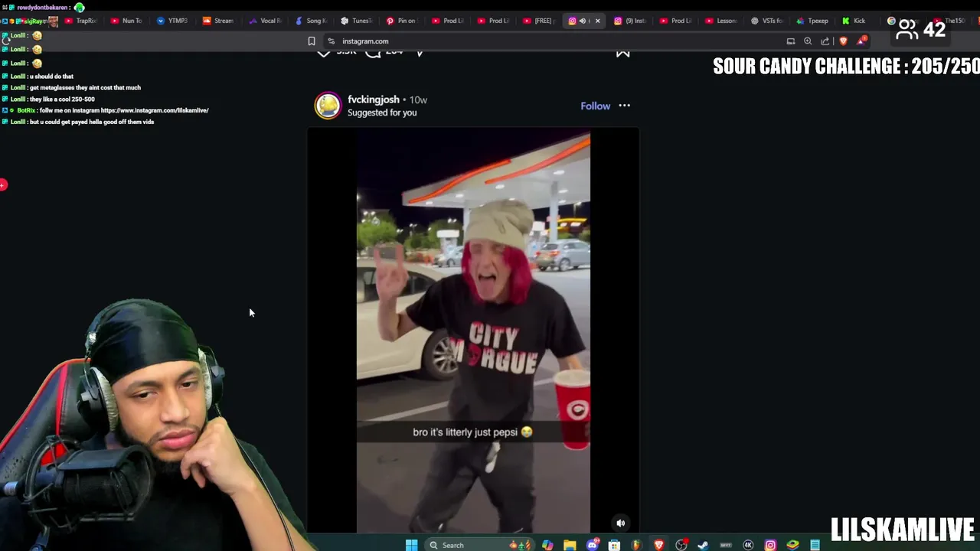Mute the active Instagram tab audio icon
Screen dimensions: 980x551
click(x=582, y=21)
